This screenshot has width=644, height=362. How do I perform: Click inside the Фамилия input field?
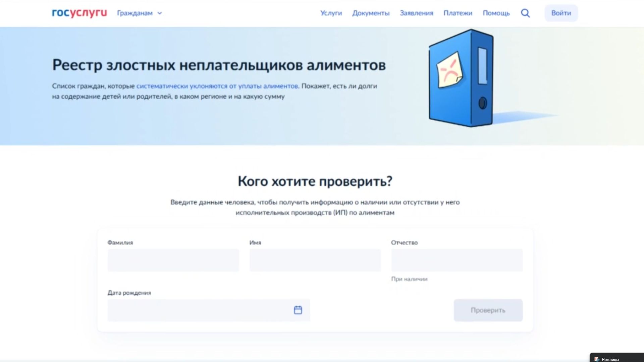173,260
